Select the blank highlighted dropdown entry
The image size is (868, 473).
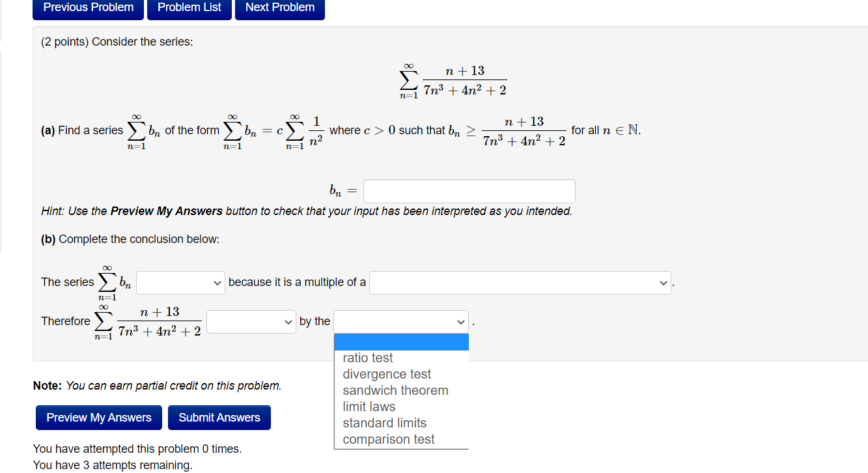(401, 341)
